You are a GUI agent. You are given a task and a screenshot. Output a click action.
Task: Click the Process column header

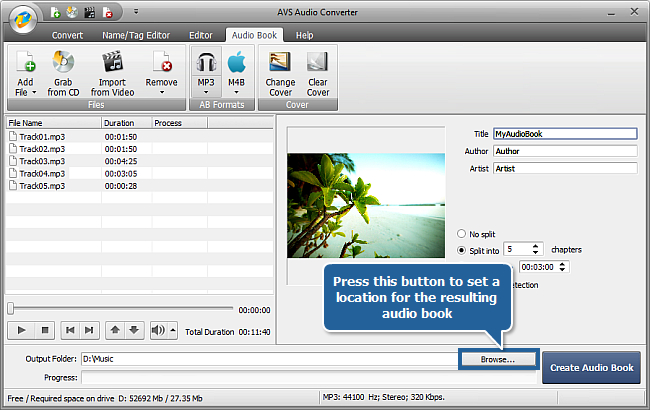pyautogui.click(x=179, y=123)
